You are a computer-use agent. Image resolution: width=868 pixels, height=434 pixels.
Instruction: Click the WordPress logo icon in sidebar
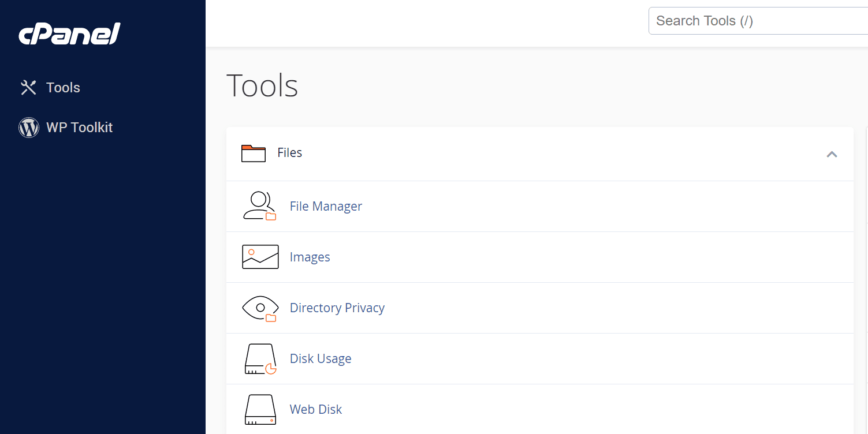pyautogui.click(x=29, y=128)
